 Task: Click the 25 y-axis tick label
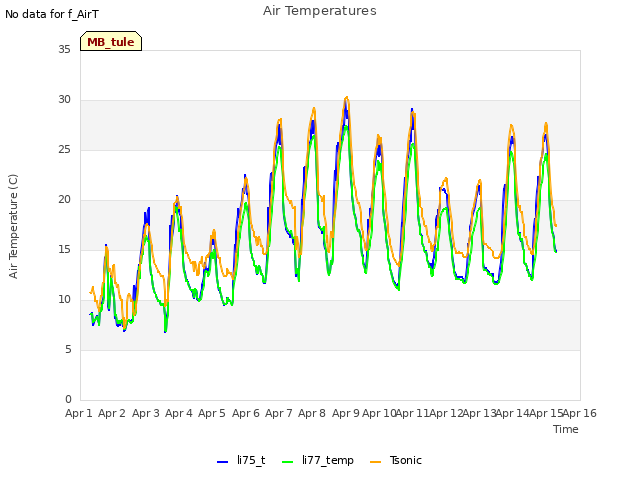click(64, 149)
